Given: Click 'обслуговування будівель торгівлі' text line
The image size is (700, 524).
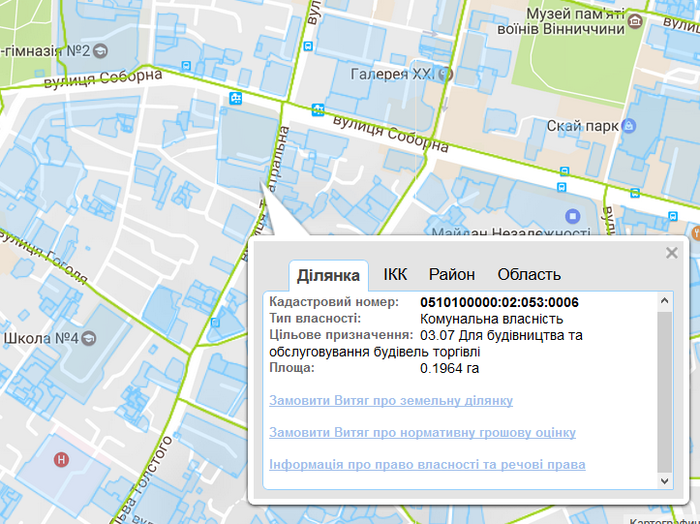Looking at the screenshot, I should (375, 352).
